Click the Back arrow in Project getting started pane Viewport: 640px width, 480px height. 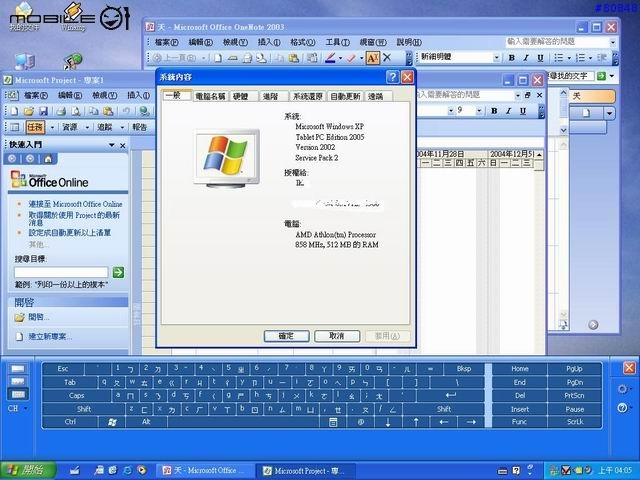[x=12, y=159]
